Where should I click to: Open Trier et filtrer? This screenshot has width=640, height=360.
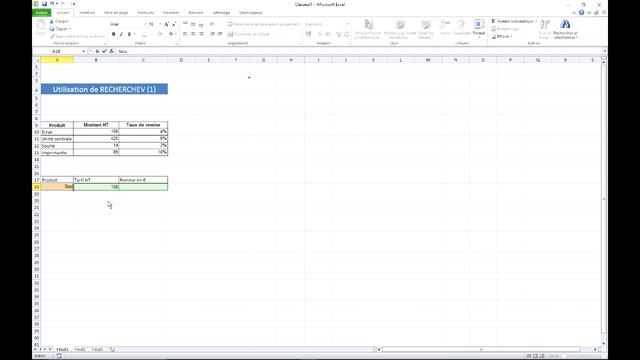click(545, 29)
